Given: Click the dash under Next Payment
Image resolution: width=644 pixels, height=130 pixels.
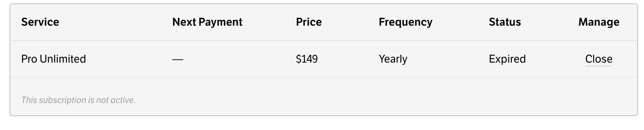Looking at the screenshot, I should (x=178, y=60).
